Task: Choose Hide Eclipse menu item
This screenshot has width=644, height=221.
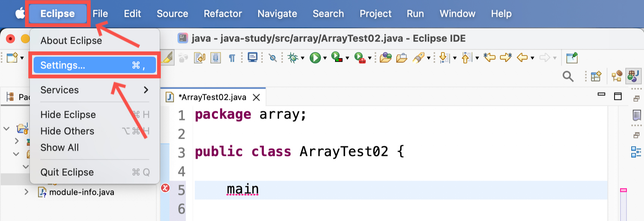Action: point(95,114)
